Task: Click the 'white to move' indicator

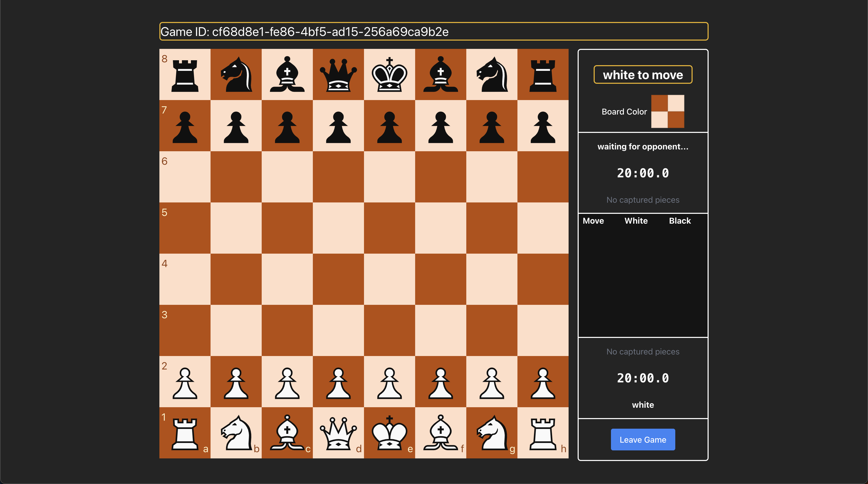Action: pyautogui.click(x=643, y=74)
